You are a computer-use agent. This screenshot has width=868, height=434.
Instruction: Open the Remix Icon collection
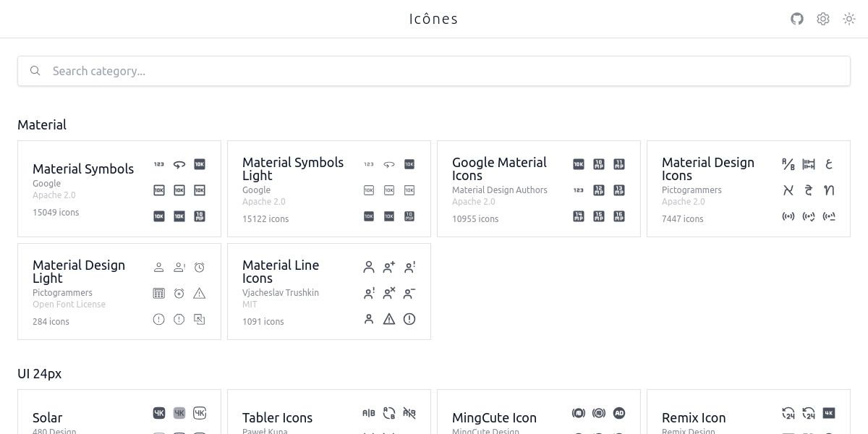[x=693, y=417]
